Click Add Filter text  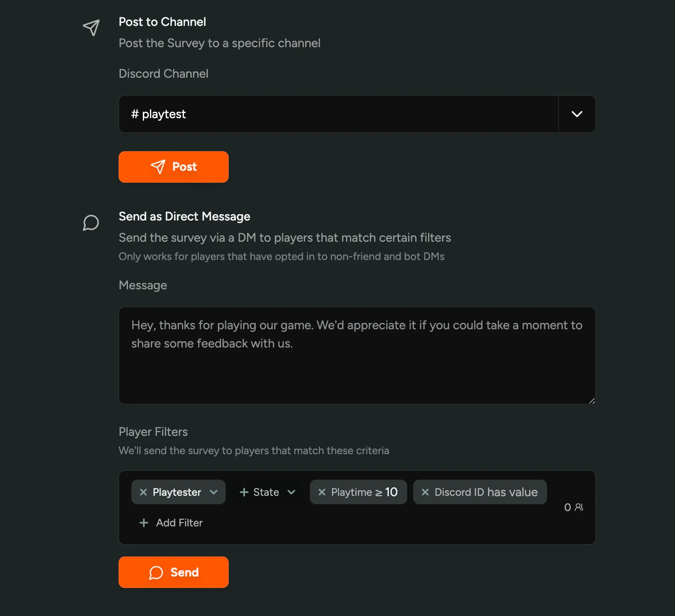coord(179,523)
